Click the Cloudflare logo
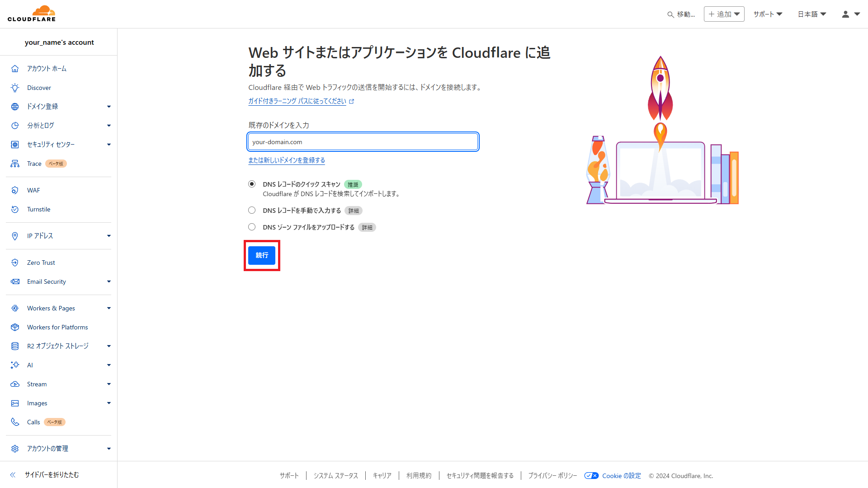Image resolution: width=868 pixels, height=488 pixels. point(32,13)
